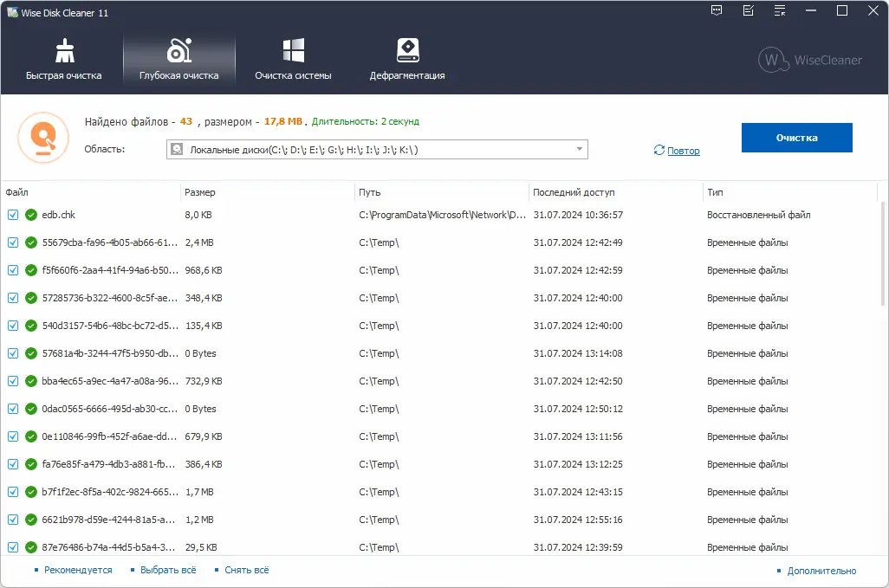Expand the Локальные диски area dropdown
The width and height of the screenshot is (889, 588).
(579, 150)
